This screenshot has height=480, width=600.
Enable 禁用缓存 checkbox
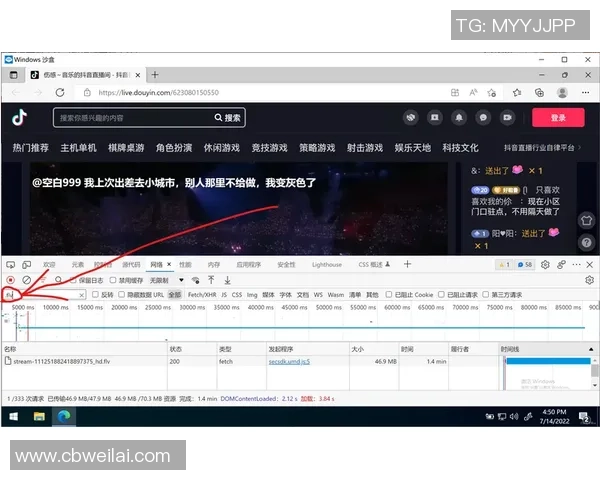click(113, 280)
